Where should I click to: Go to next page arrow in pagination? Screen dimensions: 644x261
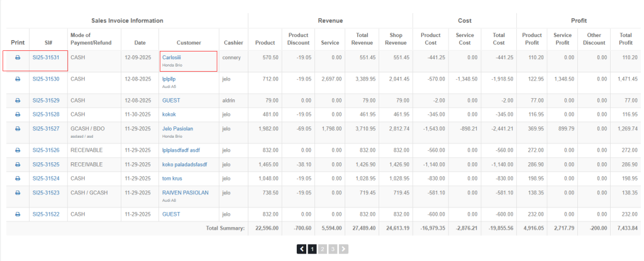pyautogui.click(x=343, y=249)
